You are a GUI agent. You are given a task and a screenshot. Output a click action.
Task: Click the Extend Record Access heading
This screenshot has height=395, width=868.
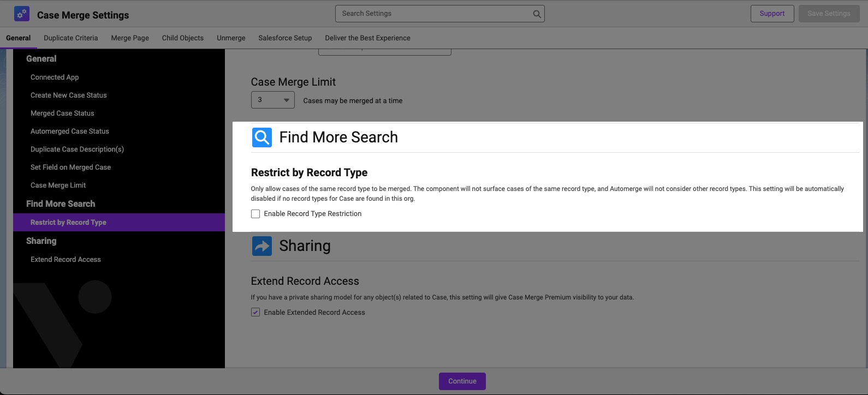click(x=305, y=282)
